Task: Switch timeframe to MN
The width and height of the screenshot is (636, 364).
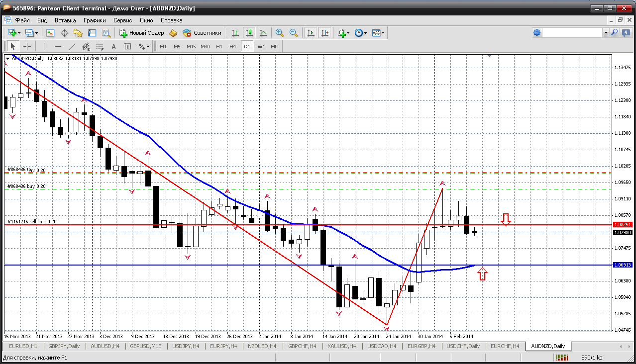Action: (275, 46)
